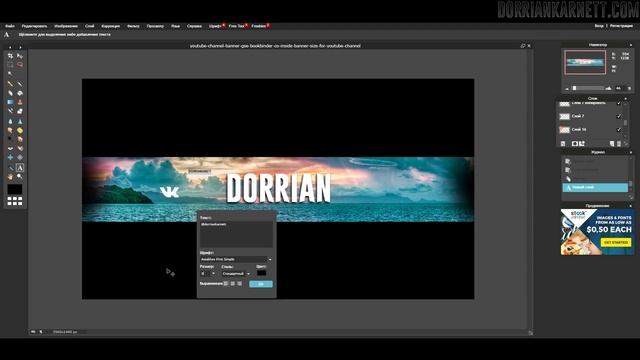Image resolution: width=640 pixels, height=360 pixels.
Task: Click the Navigator zoom slider
Action: (588, 88)
